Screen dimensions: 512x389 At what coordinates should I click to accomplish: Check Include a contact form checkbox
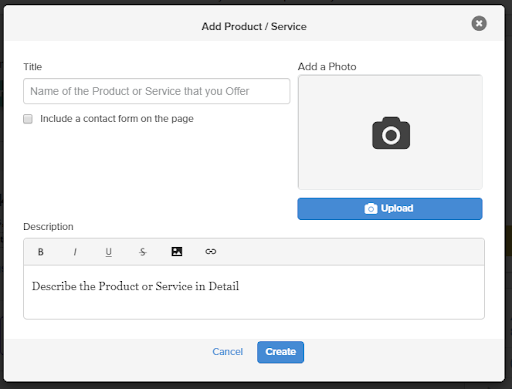pyautogui.click(x=28, y=119)
